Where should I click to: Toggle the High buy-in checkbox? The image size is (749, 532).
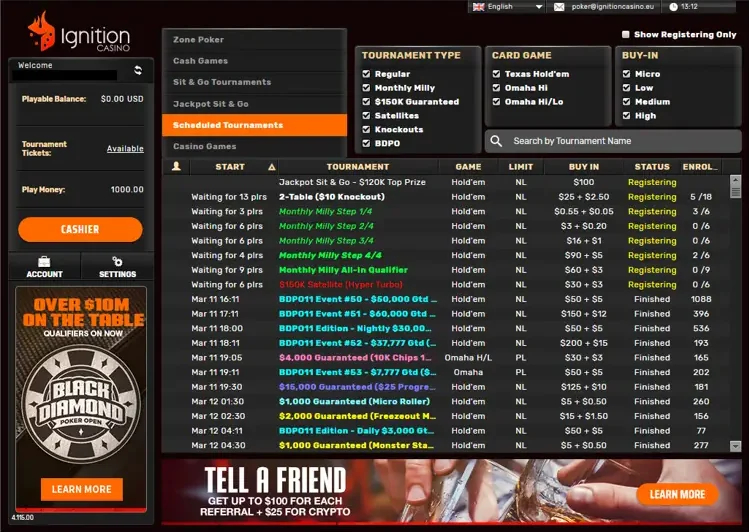point(626,115)
